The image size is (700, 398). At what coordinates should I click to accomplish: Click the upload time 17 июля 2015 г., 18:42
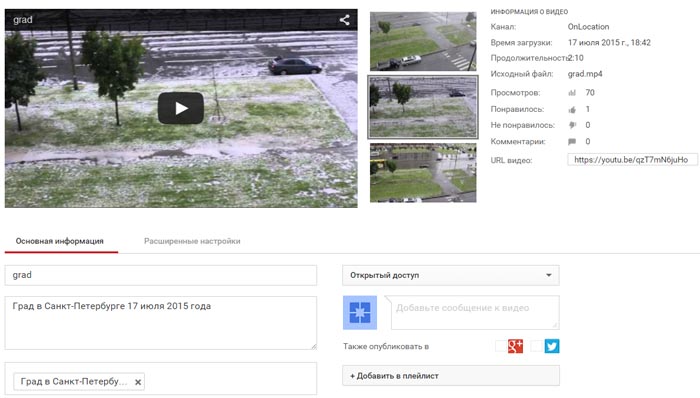point(609,43)
